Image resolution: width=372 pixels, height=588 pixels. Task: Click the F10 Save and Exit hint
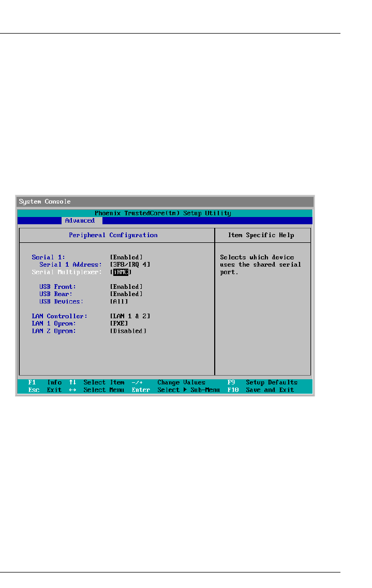(x=261, y=390)
